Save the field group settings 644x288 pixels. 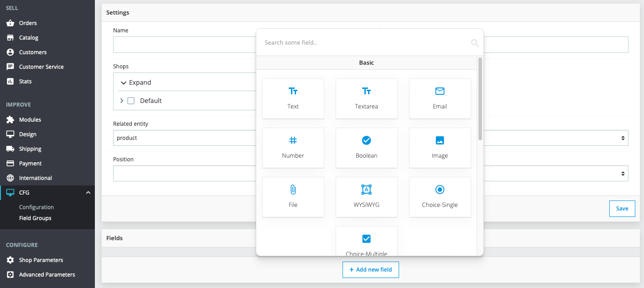click(x=622, y=208)
